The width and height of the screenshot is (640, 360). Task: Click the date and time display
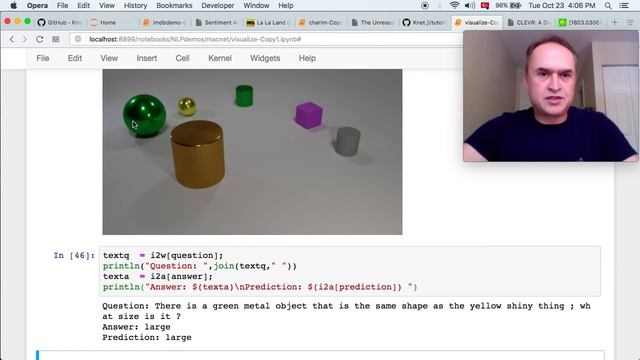coord(562,6)
